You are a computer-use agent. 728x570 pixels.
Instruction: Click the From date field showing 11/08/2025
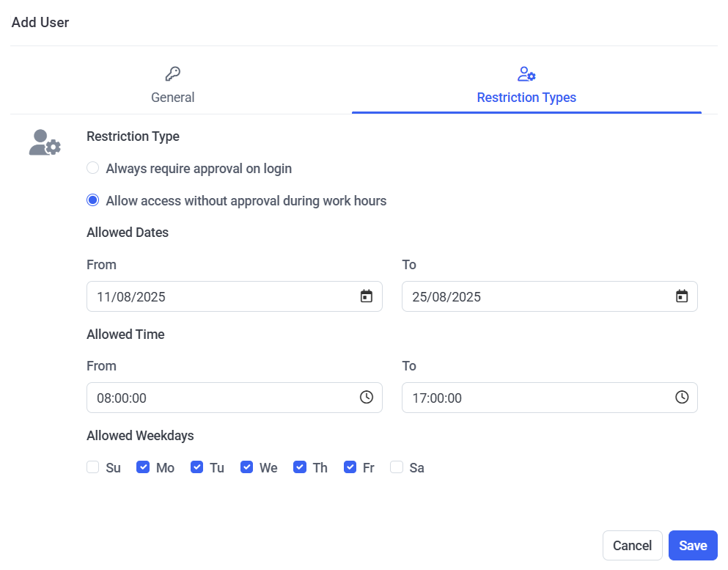(x=220, y=296)
